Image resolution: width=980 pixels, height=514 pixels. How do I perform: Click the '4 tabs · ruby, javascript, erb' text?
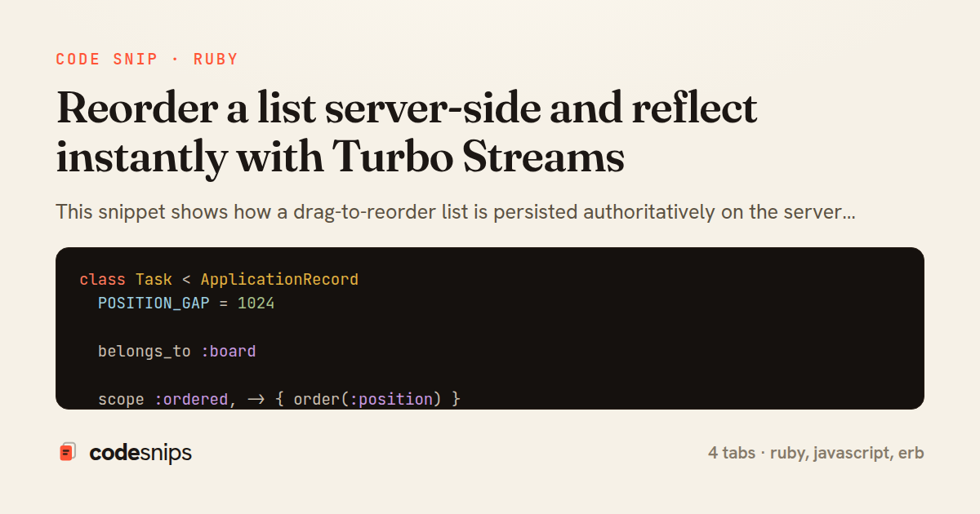click(816, 453)
